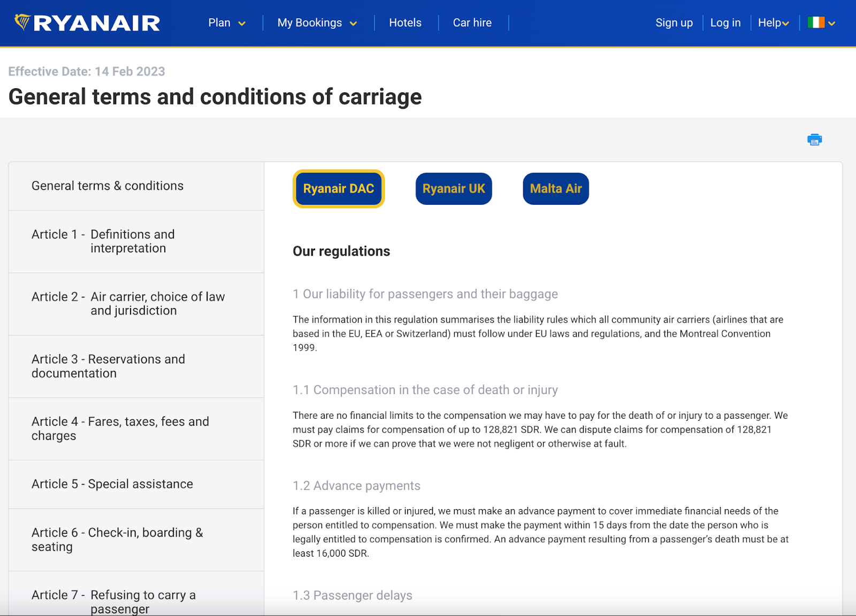Expand the My Bookings dropdown

click(317, 22)
